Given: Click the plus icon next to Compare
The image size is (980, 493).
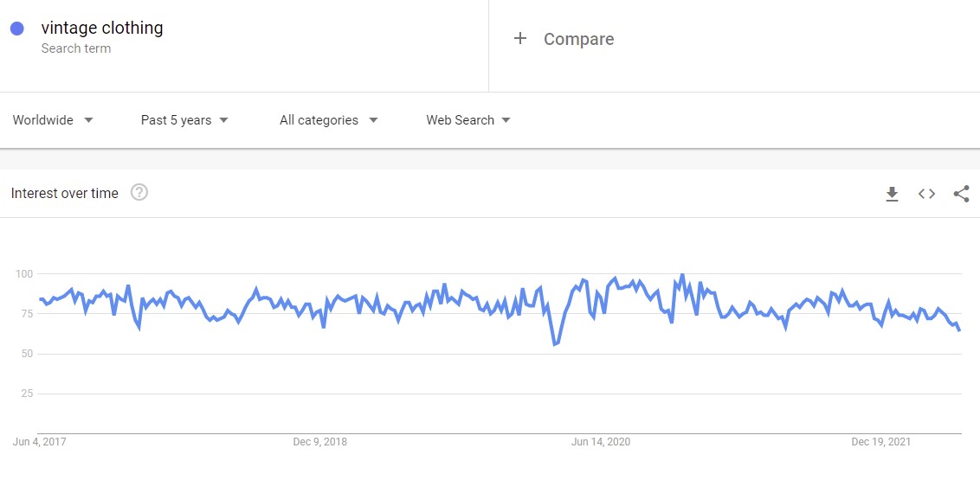Looking at the screenshot, I should 520,39.
